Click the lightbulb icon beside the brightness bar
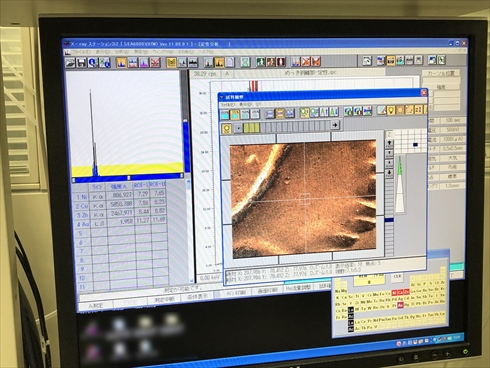 (x=227, y=128)
